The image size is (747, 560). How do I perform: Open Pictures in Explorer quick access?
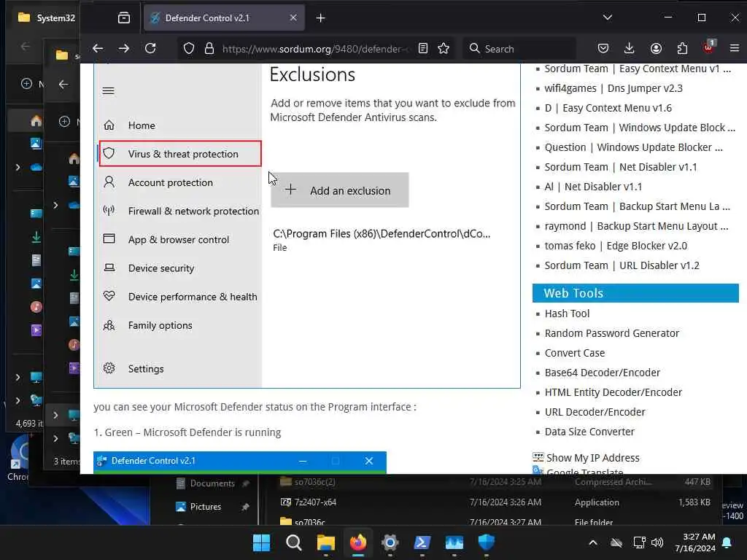[205, 507]
